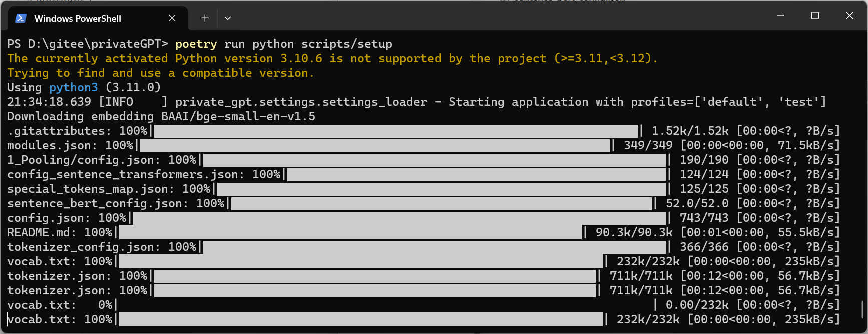This screenshot has width=868, height=334.
Task: Click the text cursor before last vocab.txt
Action: point(8,319)
